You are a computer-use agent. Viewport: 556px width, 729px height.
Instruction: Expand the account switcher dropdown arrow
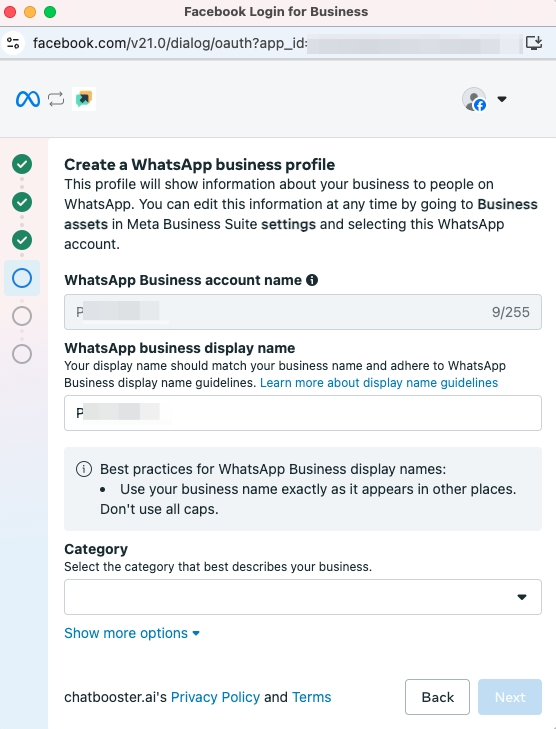click(x=502, y=99)
